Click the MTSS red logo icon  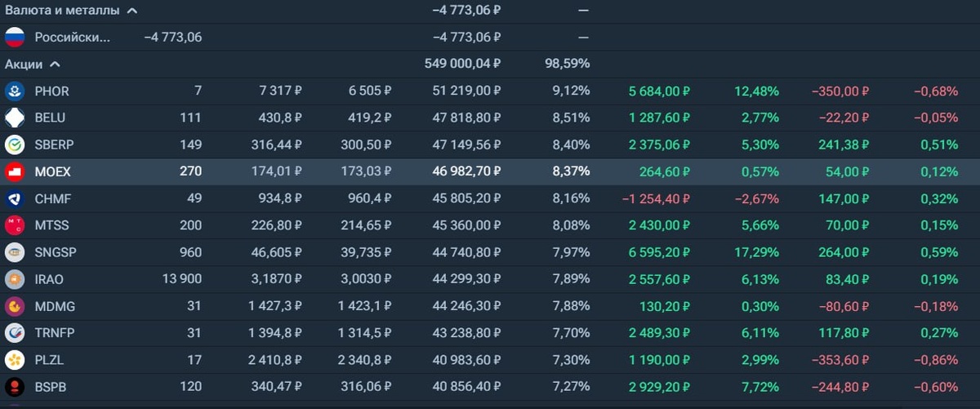15,226
